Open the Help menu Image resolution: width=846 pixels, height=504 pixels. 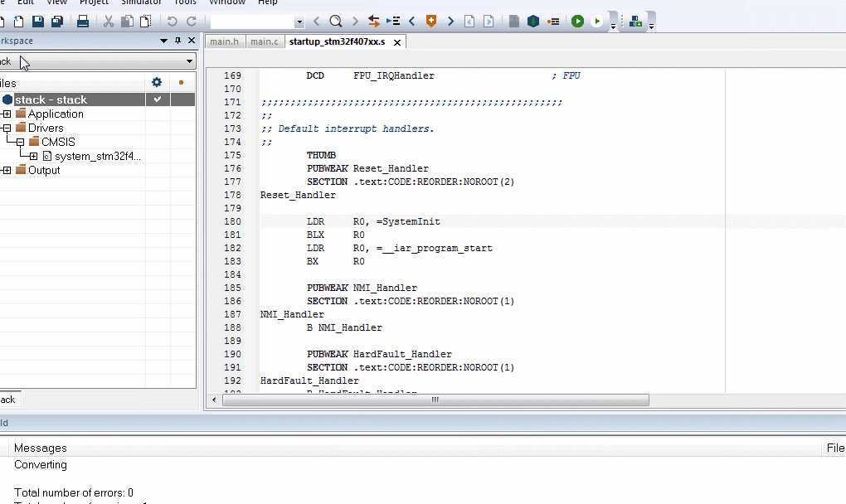(x=268, y=2)
